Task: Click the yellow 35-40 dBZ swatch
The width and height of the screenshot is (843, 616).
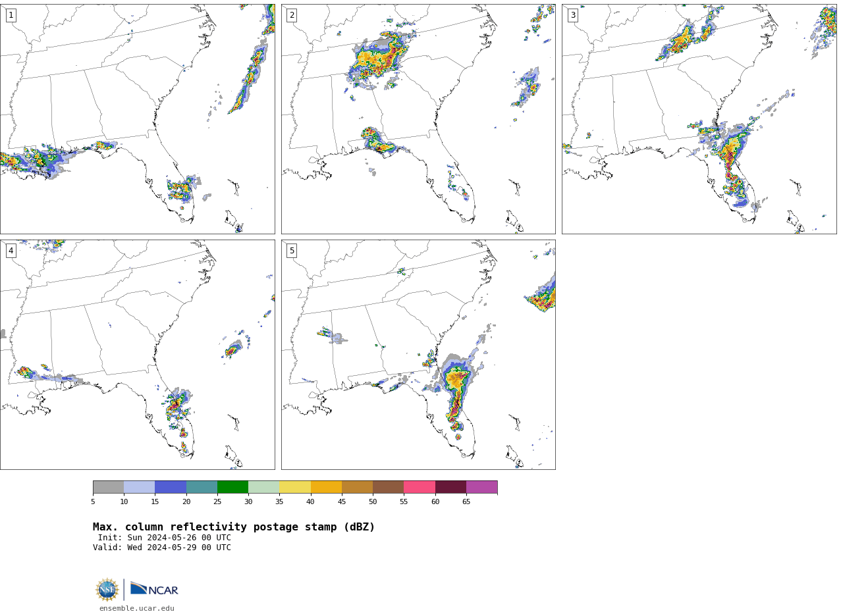Action: [295, 487]
